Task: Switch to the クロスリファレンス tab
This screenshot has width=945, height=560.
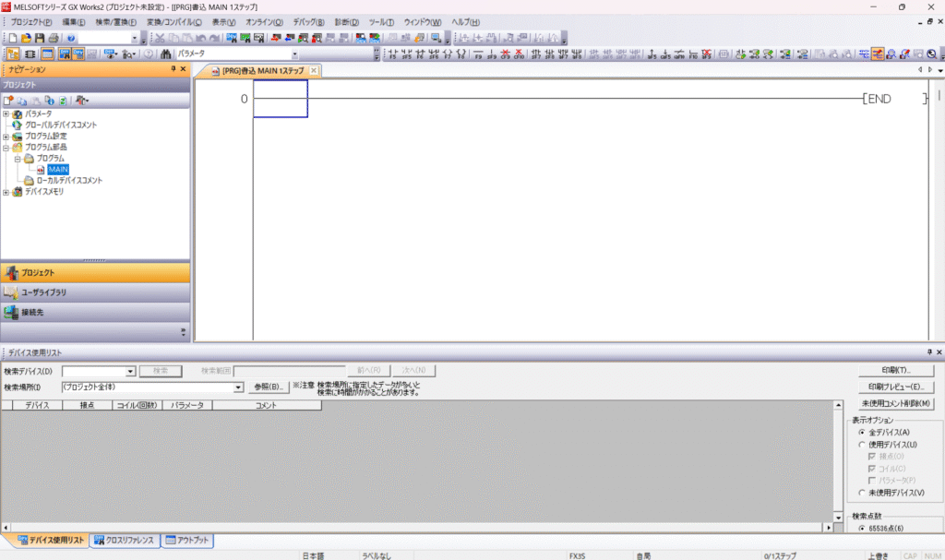Action: pos(124,541)
